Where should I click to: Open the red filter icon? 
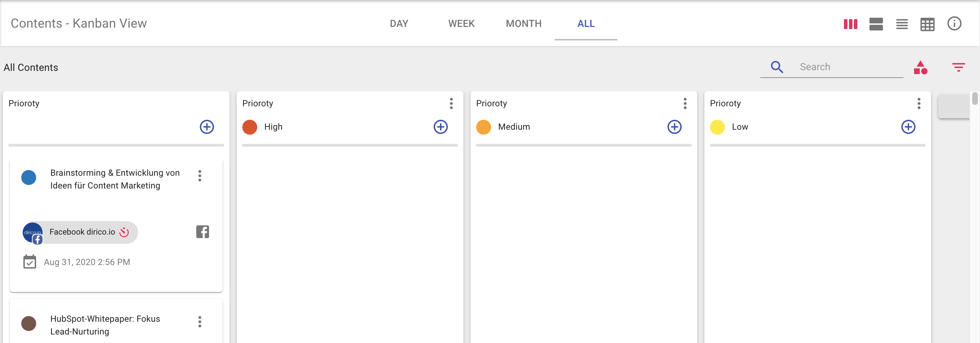(958, 67)
